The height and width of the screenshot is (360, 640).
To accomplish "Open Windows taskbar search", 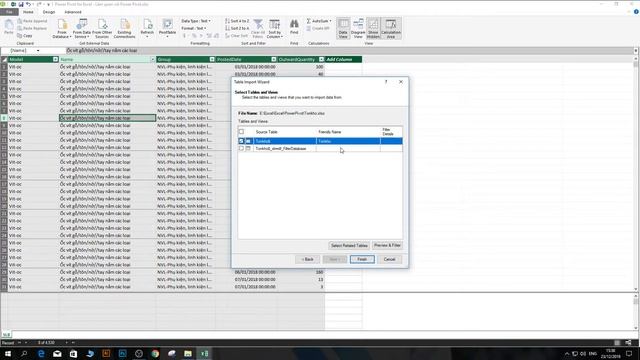I will (x=24, y=353).
